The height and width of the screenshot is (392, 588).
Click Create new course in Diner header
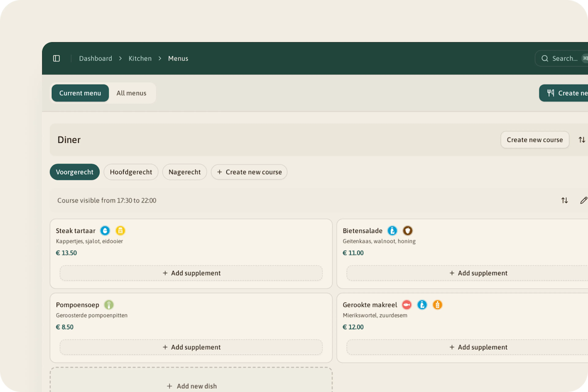coord(535,140)
